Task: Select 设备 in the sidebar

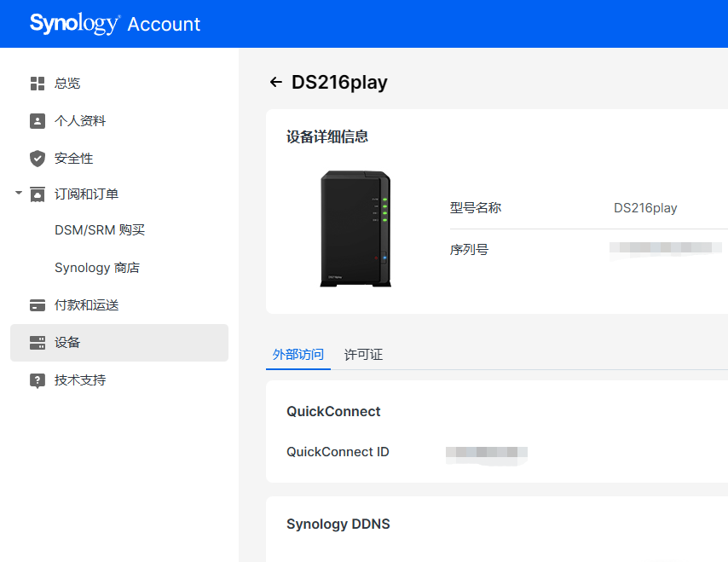Action: tap(118, 343)
